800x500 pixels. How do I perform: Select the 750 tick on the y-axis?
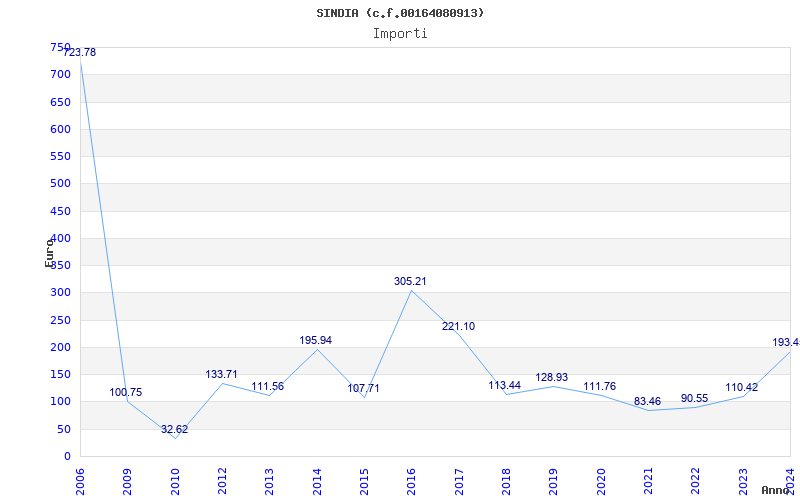pyautogui.click(x=60, y=47)
